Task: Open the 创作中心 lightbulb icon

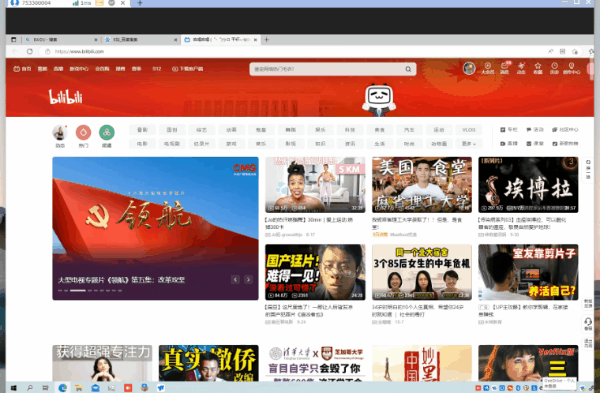Action: click(x=571, y=68)
